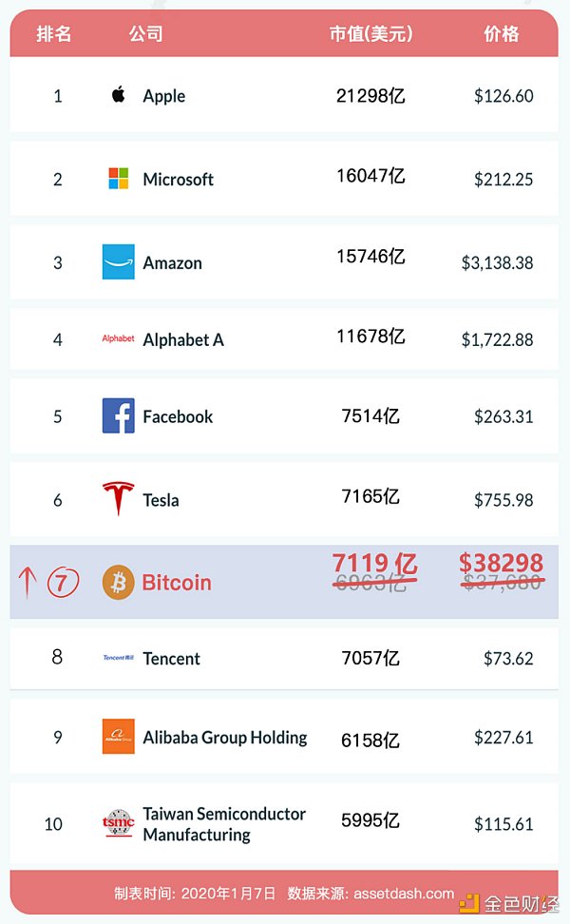This screenshot has height=924, width=570.
Task: Click the 价格 column header
Action: pyautogui.click(x=502, y=34)
